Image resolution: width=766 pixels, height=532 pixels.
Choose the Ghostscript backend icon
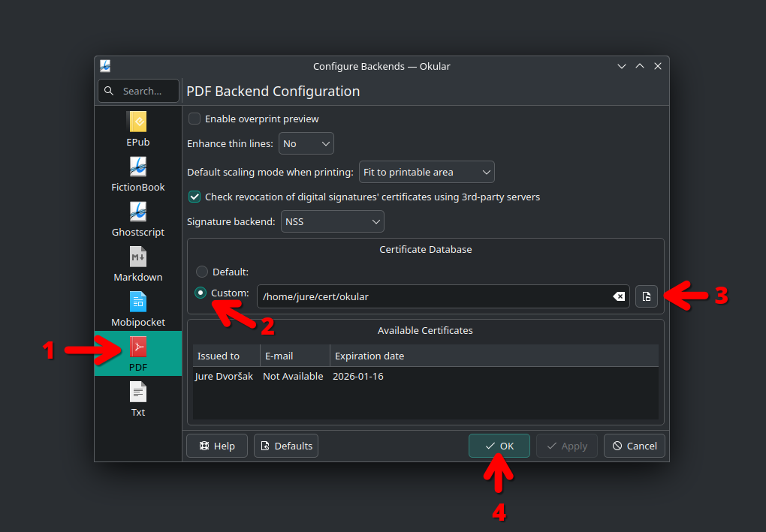pyautogui.click(x=137, y=212)
